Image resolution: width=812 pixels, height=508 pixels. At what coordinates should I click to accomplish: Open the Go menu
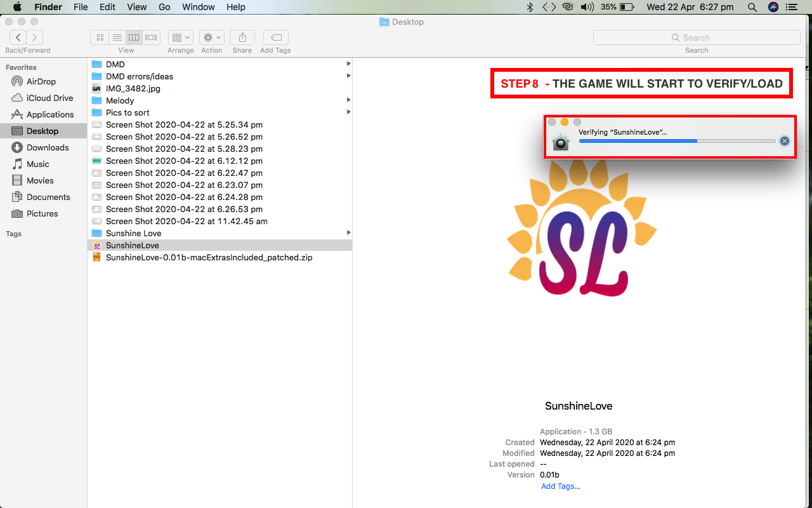tap(164, 7)
